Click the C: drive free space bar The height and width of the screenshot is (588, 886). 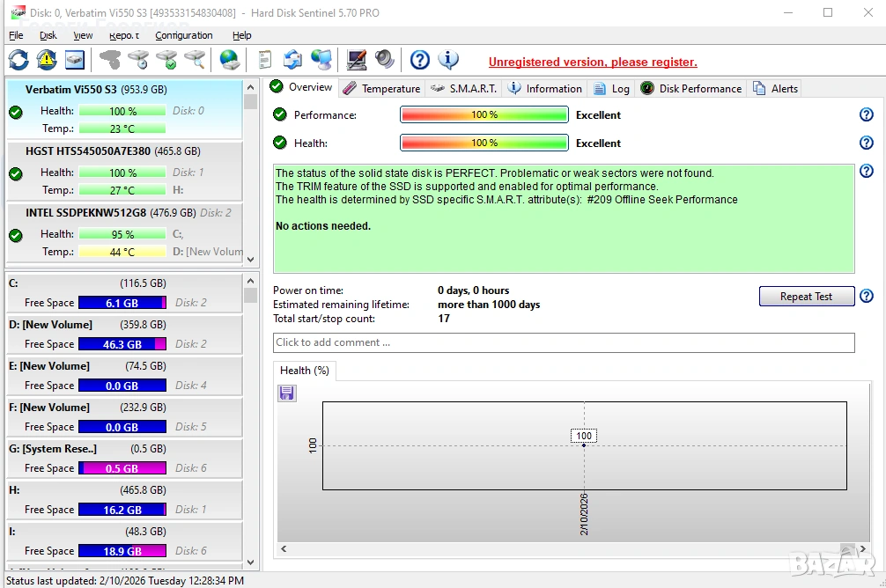pos(122,303)
